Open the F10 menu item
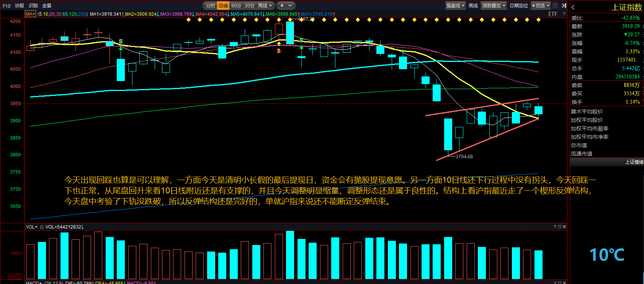 pyautogui.click(x=7, y=6)
